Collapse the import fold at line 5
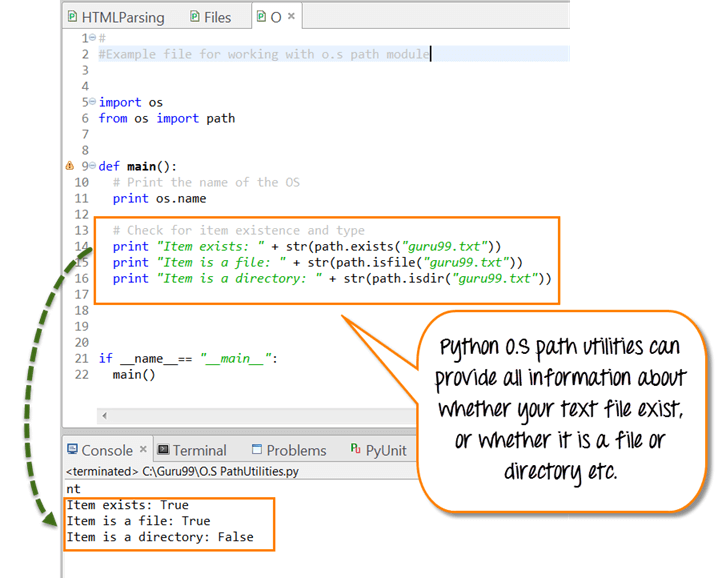 (x=92, y=101)
